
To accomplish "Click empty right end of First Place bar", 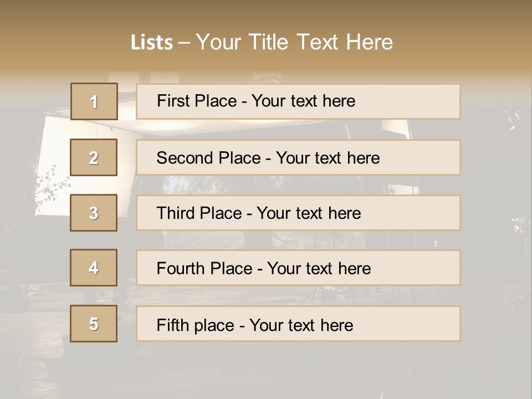I will tap(421, 101).
